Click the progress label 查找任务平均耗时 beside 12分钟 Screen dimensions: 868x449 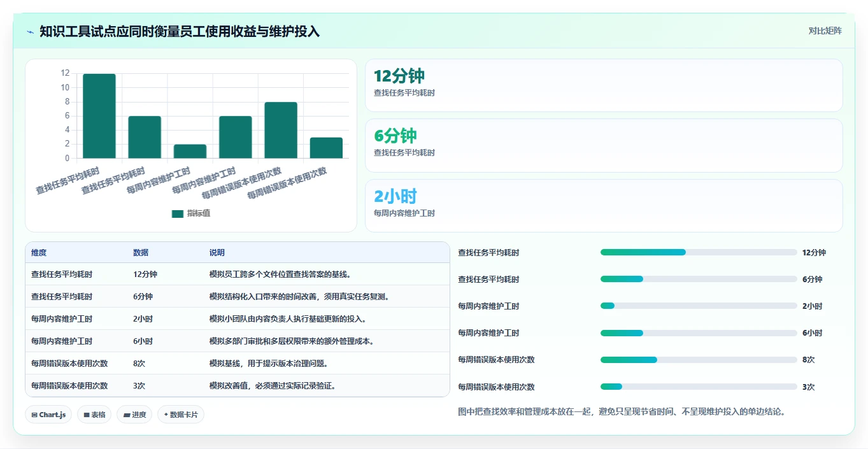pos(488,253)
